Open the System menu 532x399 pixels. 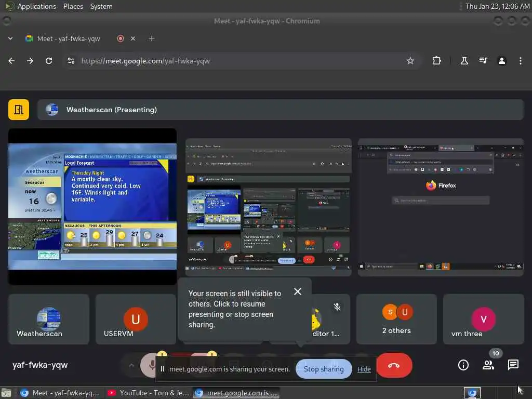(101, 6)
